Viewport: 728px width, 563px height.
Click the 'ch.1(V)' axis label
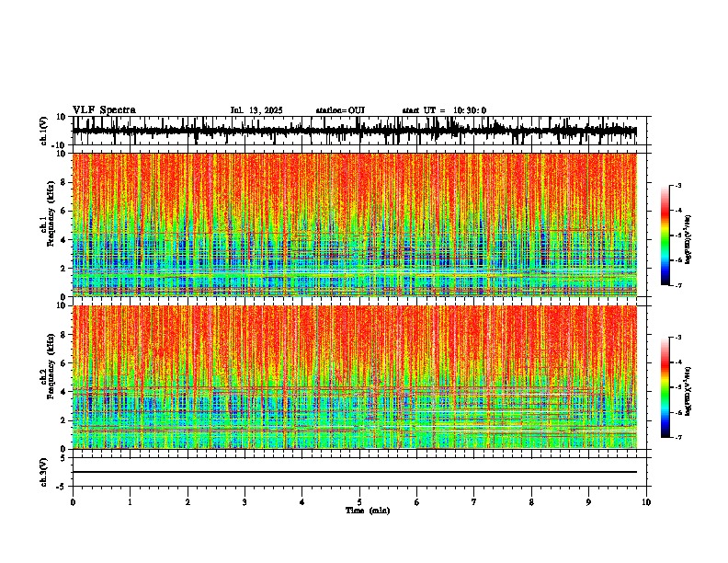pyautogui.click(x=44, y=131)
